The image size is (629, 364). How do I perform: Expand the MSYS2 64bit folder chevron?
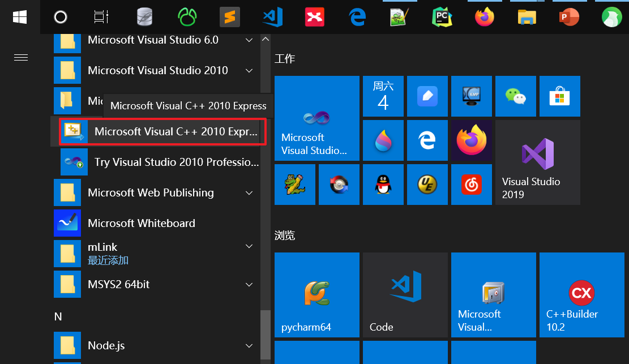point(249,285)
